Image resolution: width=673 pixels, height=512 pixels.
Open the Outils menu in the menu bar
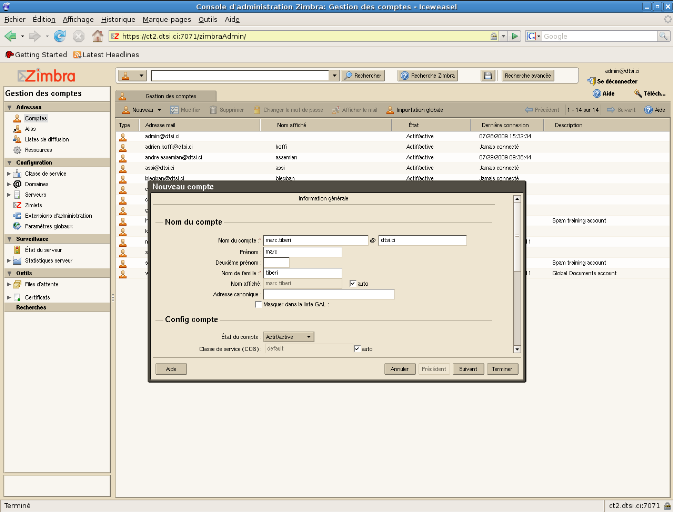tap(207, 19)
